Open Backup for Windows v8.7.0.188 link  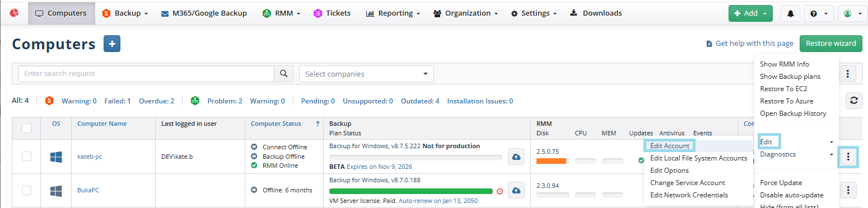click(375, 180)
